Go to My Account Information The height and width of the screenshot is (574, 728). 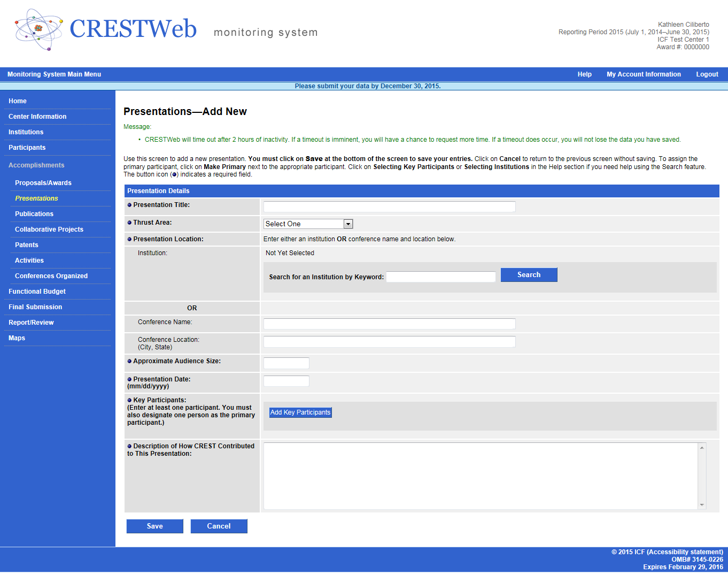click(644, 74)
